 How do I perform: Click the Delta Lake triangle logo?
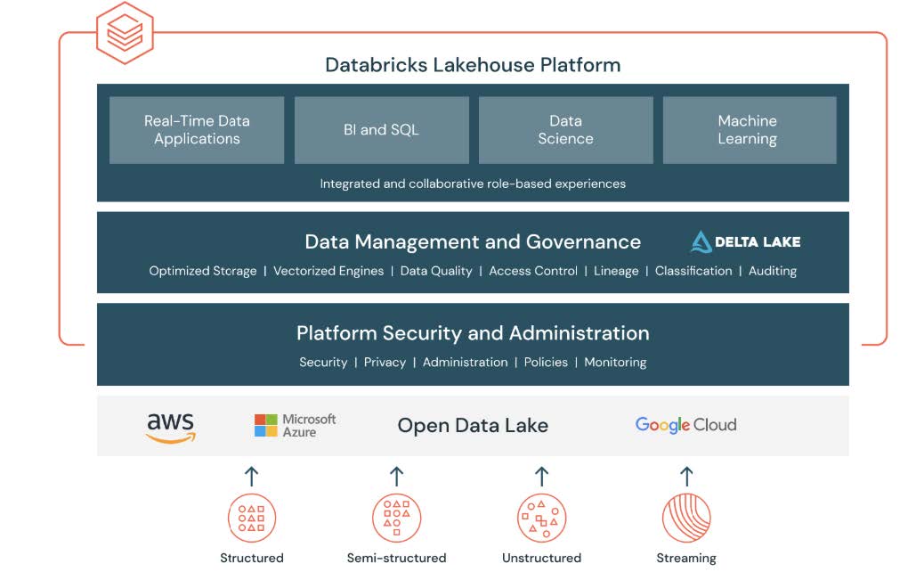coord(701,242)
